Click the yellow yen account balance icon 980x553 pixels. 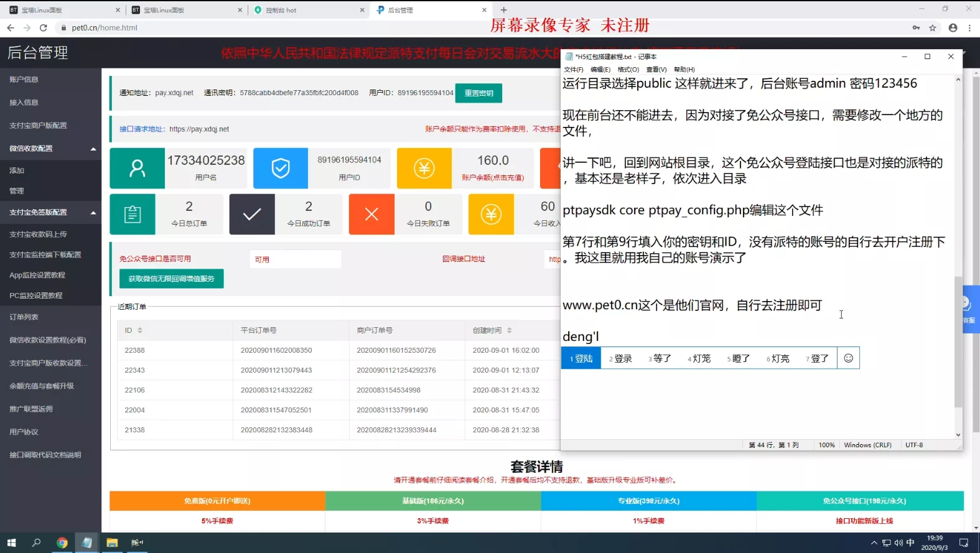(424, 168)
